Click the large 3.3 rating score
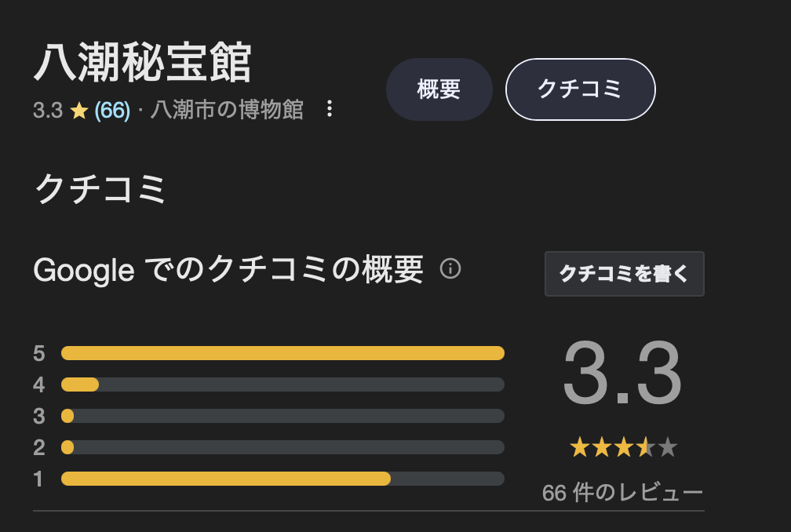The width and height of the screenshot is (791, 532). tap(622, 373)
